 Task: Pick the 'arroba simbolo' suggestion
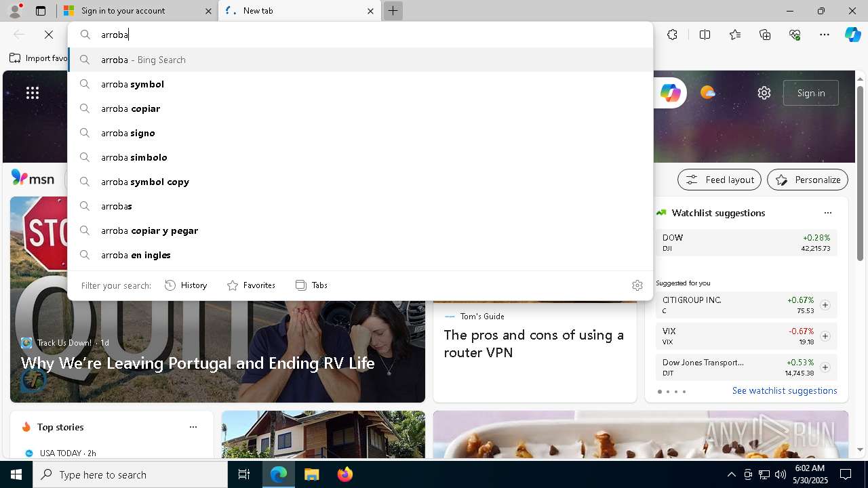[x=360, y=157]
